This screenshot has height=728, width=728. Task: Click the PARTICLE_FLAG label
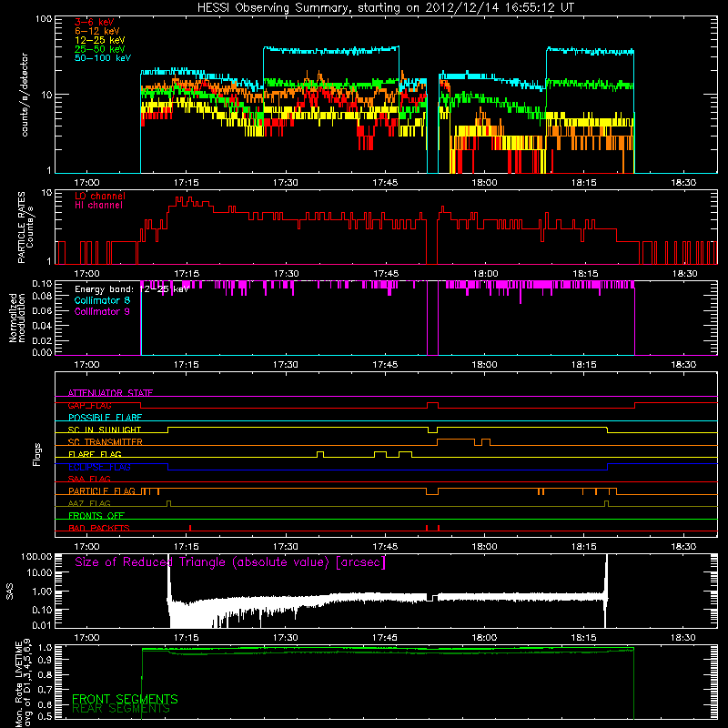[102, 490]
